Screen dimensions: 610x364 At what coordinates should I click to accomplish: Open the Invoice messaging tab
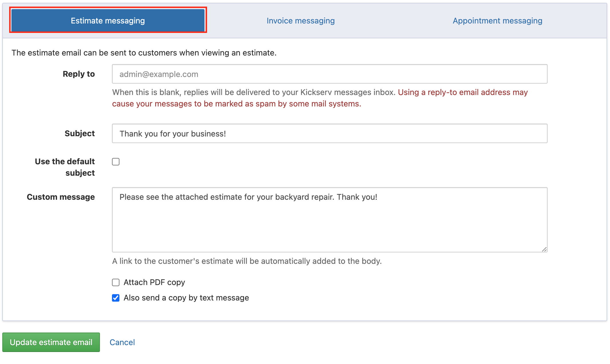[300, 21]
